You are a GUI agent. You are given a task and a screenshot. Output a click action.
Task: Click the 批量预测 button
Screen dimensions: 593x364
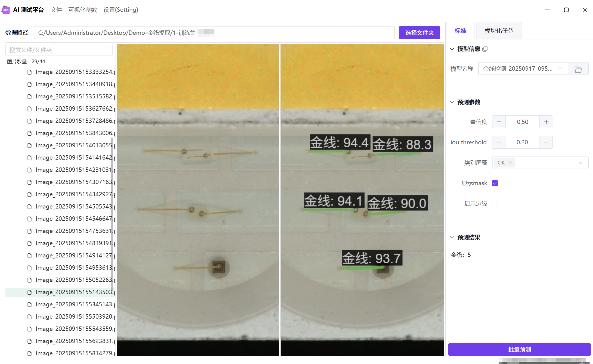519,349
